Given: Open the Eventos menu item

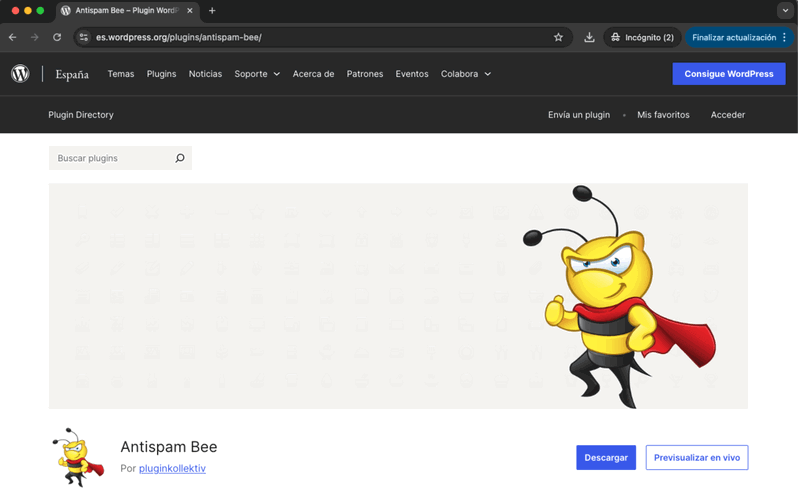Looking at the screenshot, I should point(412,74).
